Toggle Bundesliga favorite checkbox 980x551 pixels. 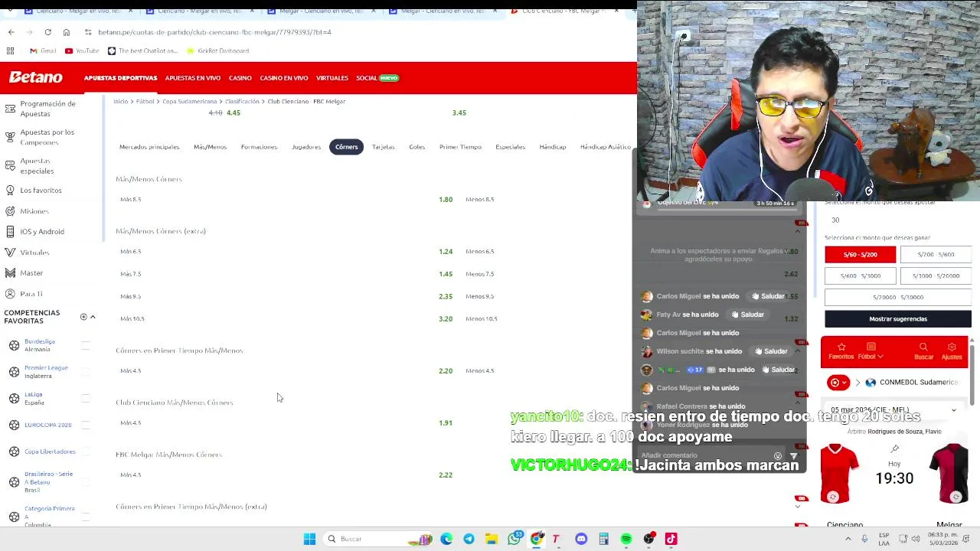click(86, 345)
